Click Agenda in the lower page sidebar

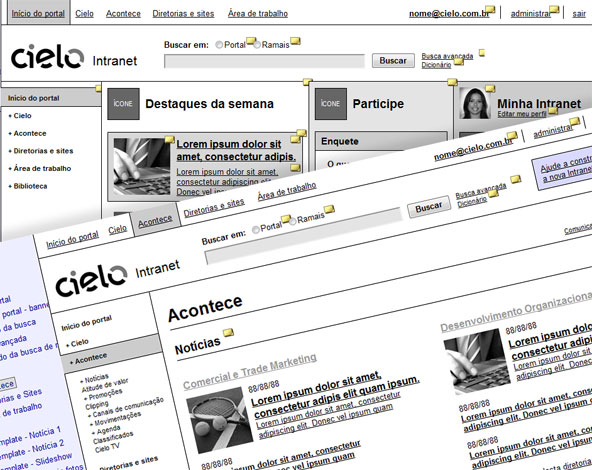106,430
